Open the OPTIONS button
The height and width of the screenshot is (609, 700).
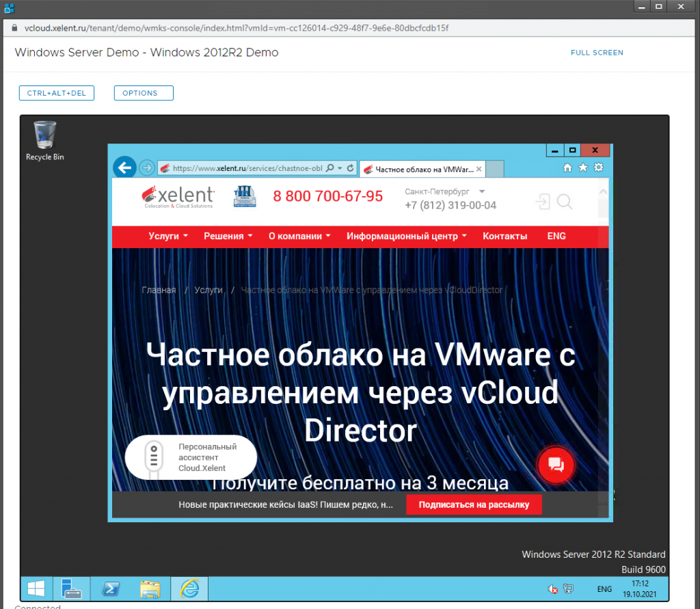(144, 93)
